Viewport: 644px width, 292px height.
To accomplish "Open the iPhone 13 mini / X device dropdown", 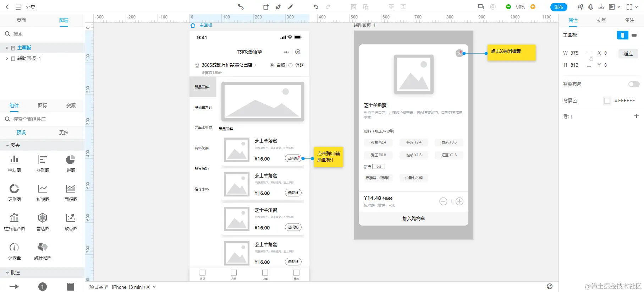I will coord(134,287).
